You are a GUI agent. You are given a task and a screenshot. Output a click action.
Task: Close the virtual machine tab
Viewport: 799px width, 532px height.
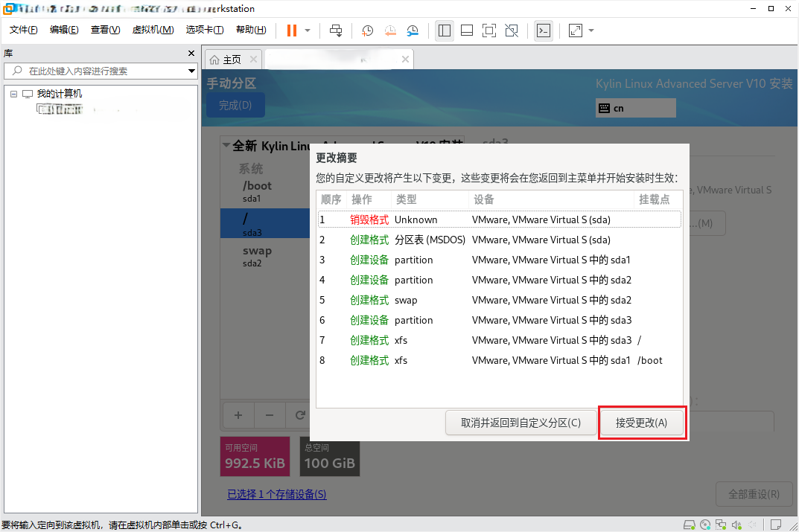406,60
